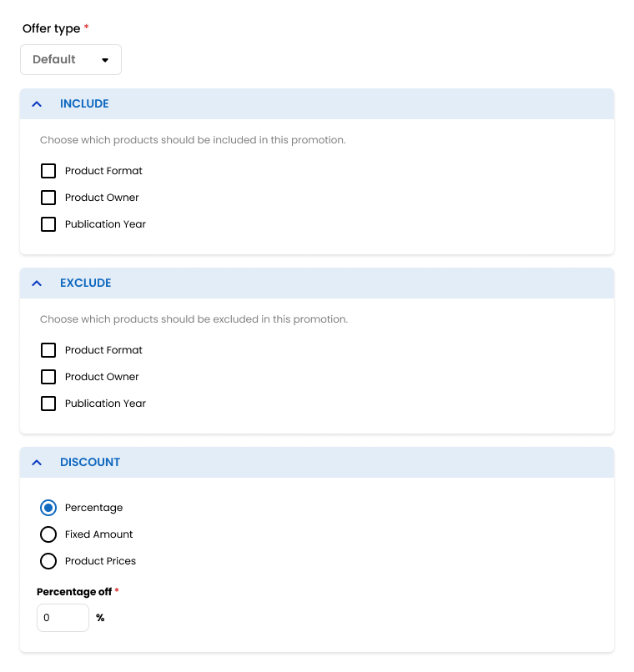Viewport: 634px width, 672px height.
Task: Click the EXCLUDE section header title
Action: [x=86, y=283]
